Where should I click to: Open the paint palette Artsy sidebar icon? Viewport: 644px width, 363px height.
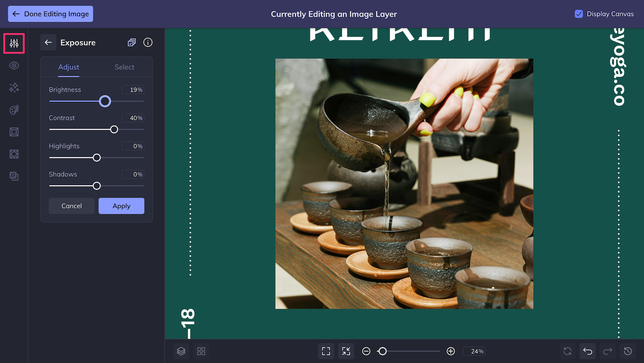click(x=14, y=110)
